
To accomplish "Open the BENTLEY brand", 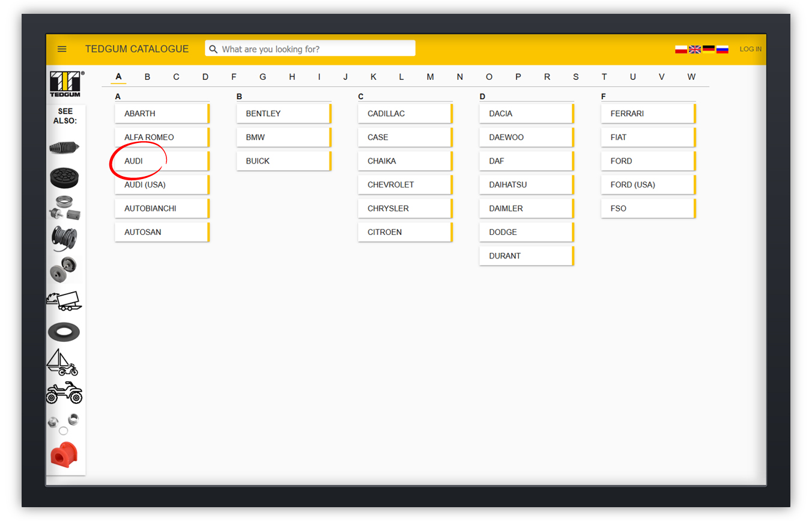I will coord(284,114).
